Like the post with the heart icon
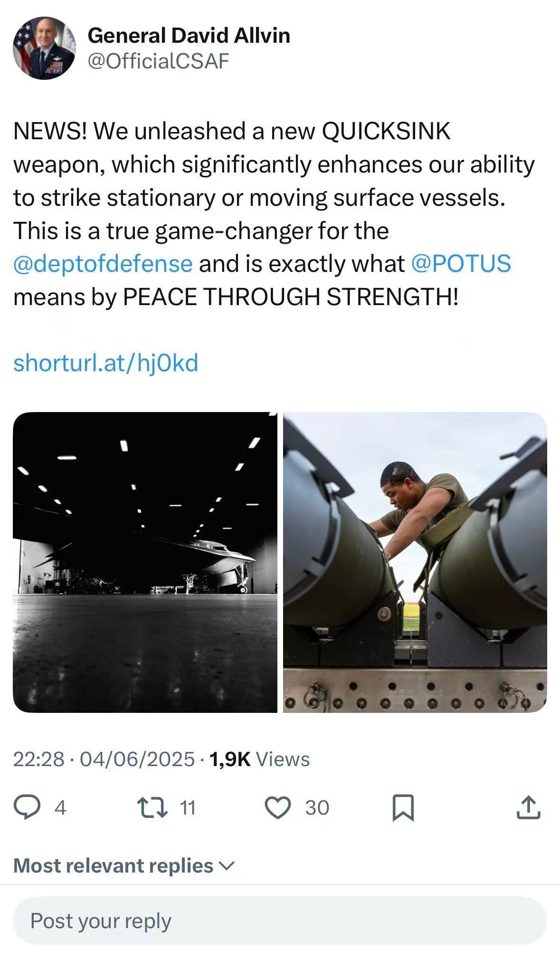Image resolution: width=560 pixels, height=960 pixels. pyautogui.click(x=277, y=807)
